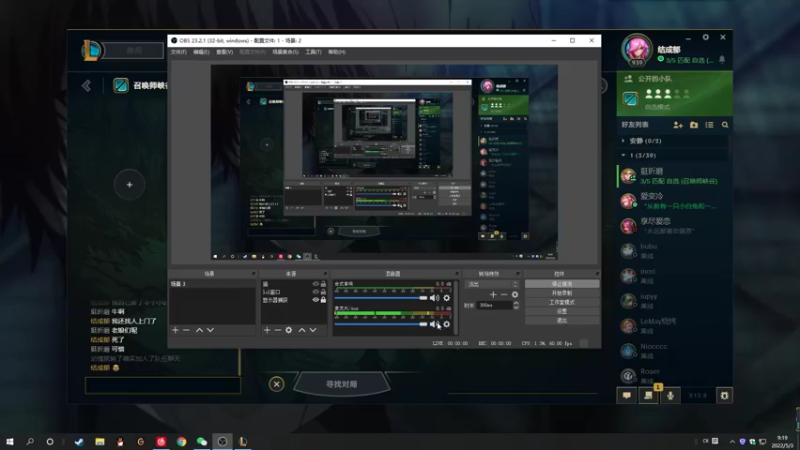Screen dimensions: 800x450
Task: Show hidden tray icons chevron in taskbar
Action: tap(732, 441)
